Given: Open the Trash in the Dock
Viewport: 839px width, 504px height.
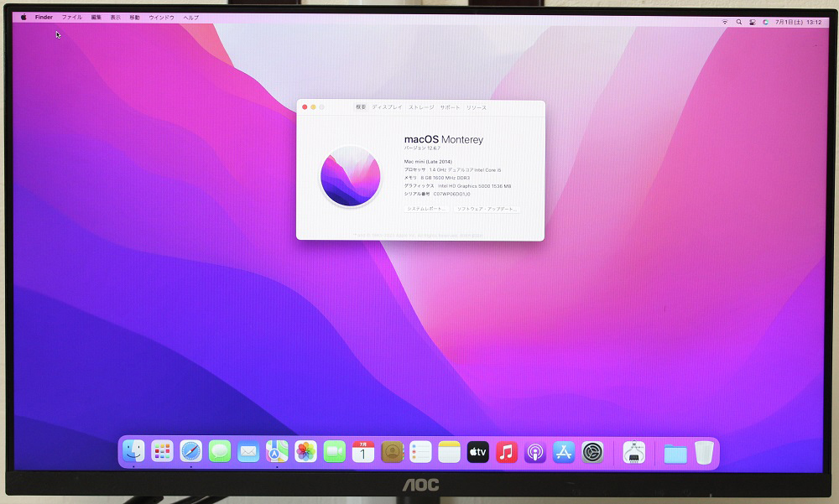Looking at the screenshot, I should coord(703,453).
